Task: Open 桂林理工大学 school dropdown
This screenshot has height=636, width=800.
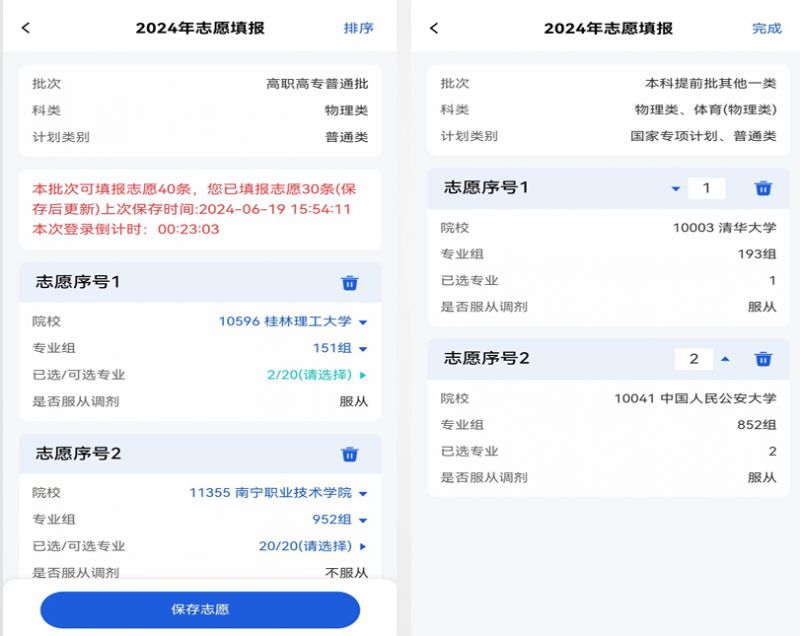Action: coord(293,321)
